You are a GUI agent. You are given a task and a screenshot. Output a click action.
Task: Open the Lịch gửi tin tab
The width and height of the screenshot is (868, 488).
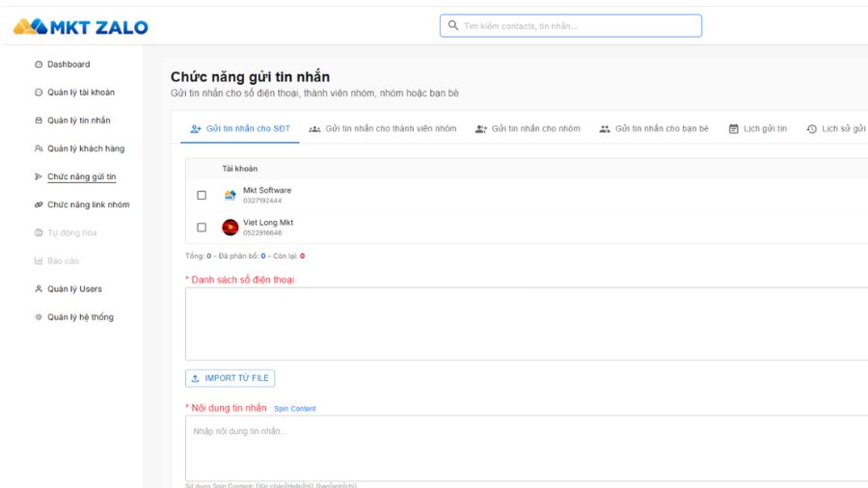[758, 129]
